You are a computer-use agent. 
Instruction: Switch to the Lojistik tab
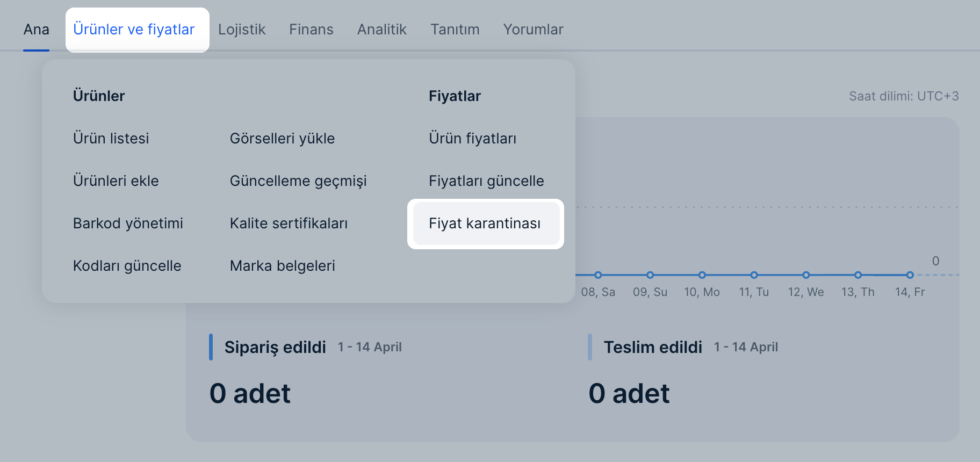coord(242,30)
